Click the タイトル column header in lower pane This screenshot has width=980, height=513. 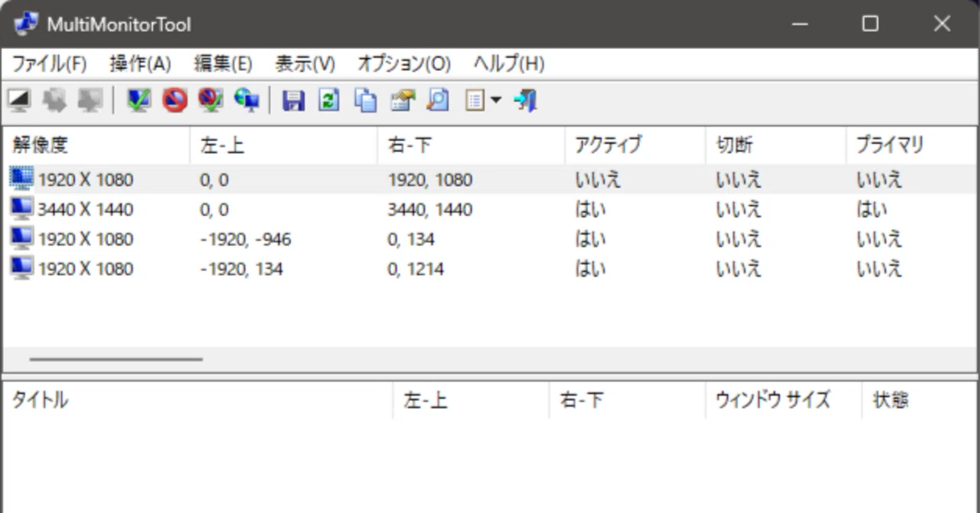[x=198, y=400]
